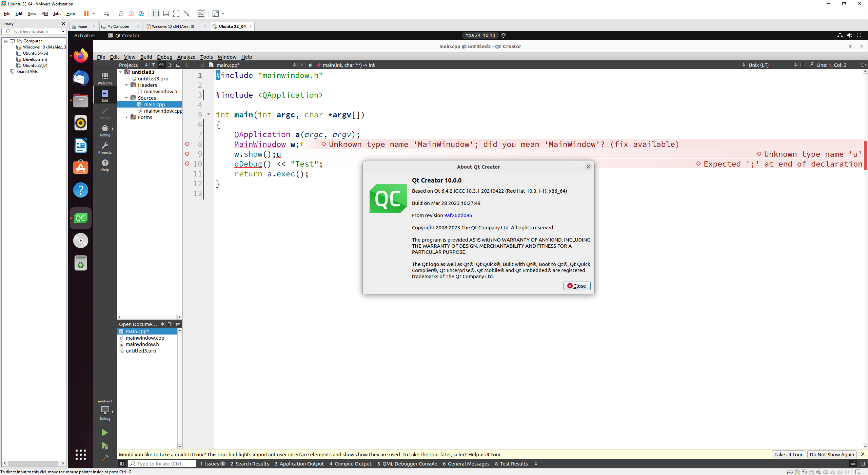Open Thunderbird mail from the dock
The width and height of the screenshot is (868, 475).
[81, 78]
